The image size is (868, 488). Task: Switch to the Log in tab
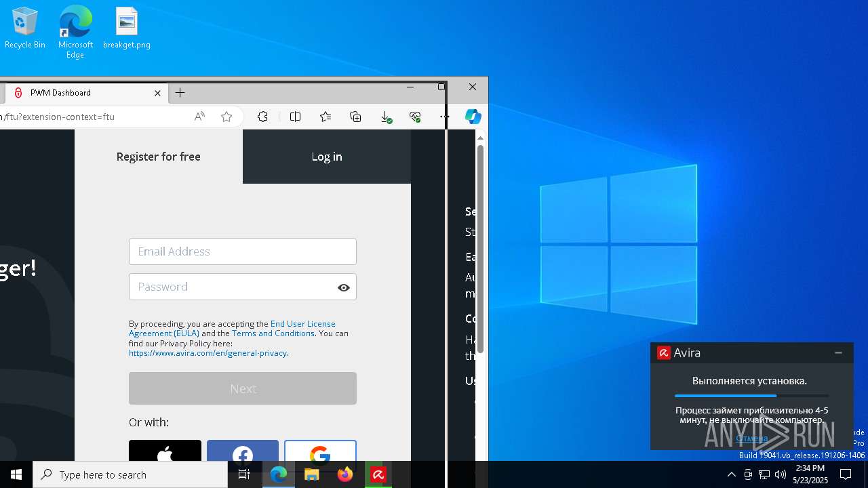click(327, 157)
